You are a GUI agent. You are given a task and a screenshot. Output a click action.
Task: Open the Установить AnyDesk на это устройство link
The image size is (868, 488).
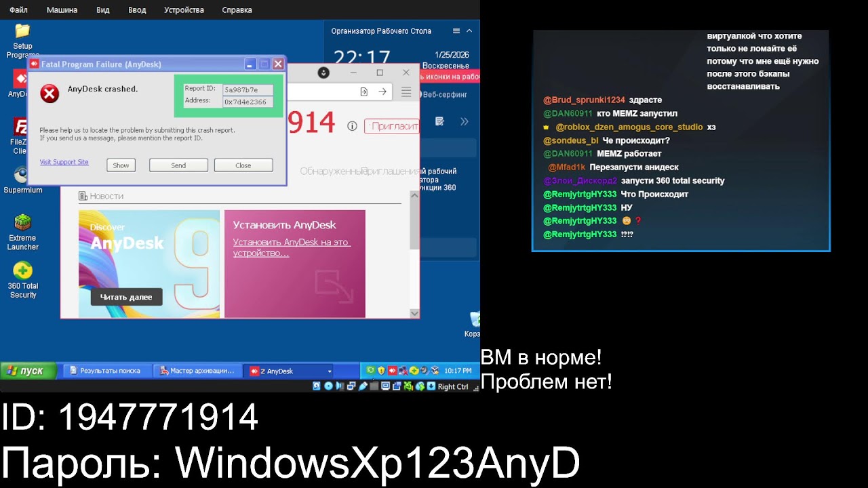[x=292, y=247]
